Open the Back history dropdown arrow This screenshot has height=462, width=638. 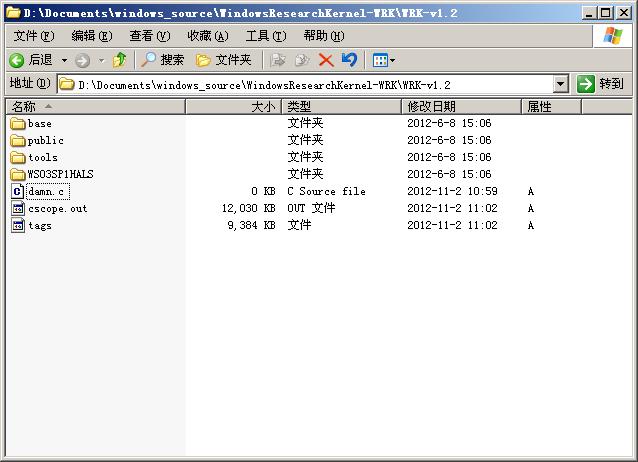pyautogui.click(x=64, y=61)
